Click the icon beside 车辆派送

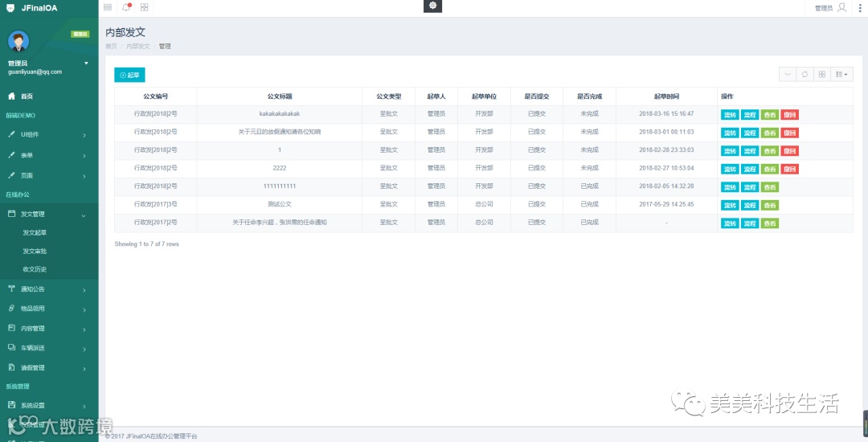tap(11, 348)
